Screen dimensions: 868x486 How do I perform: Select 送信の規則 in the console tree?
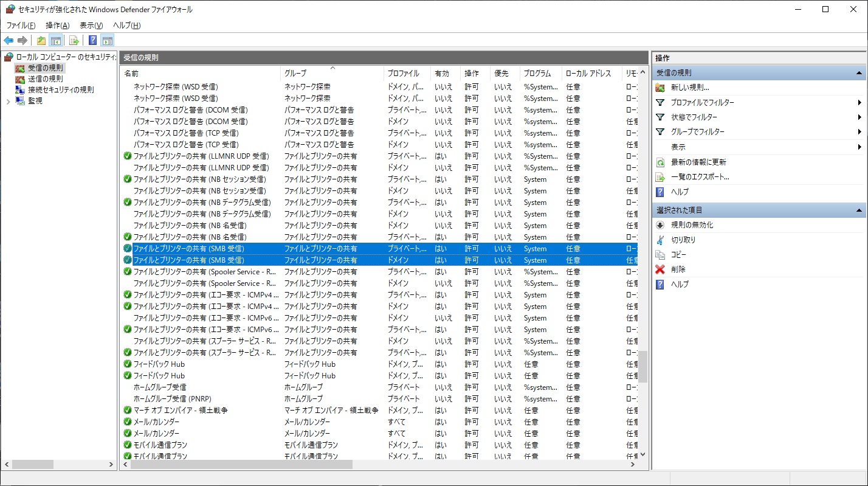(x=44, y=79)
